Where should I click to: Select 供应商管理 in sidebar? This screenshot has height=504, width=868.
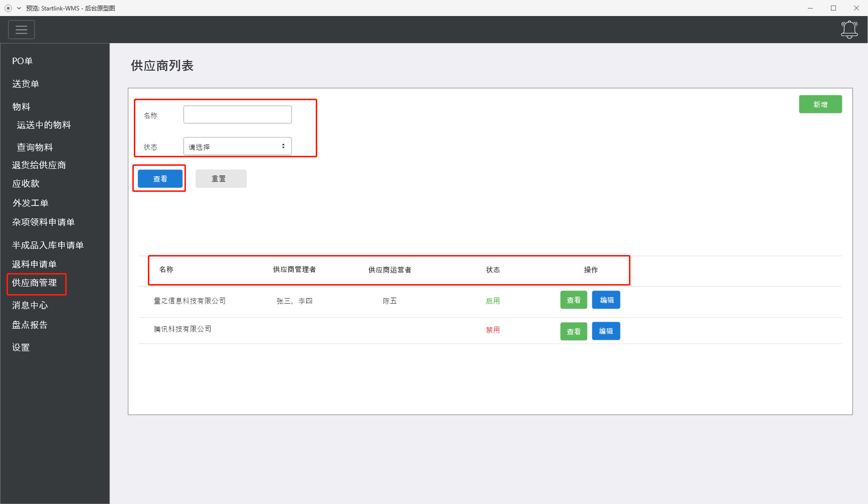coord(35,283)
